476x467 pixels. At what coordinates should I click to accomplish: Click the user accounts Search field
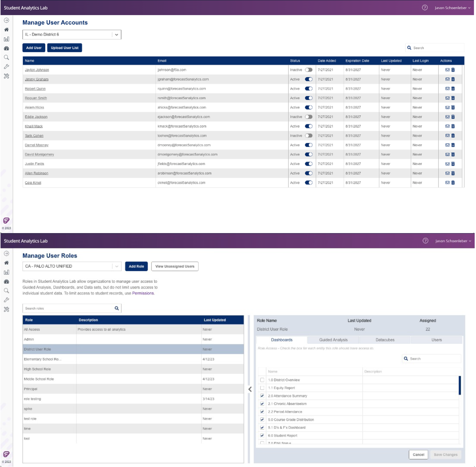[435, 48]
